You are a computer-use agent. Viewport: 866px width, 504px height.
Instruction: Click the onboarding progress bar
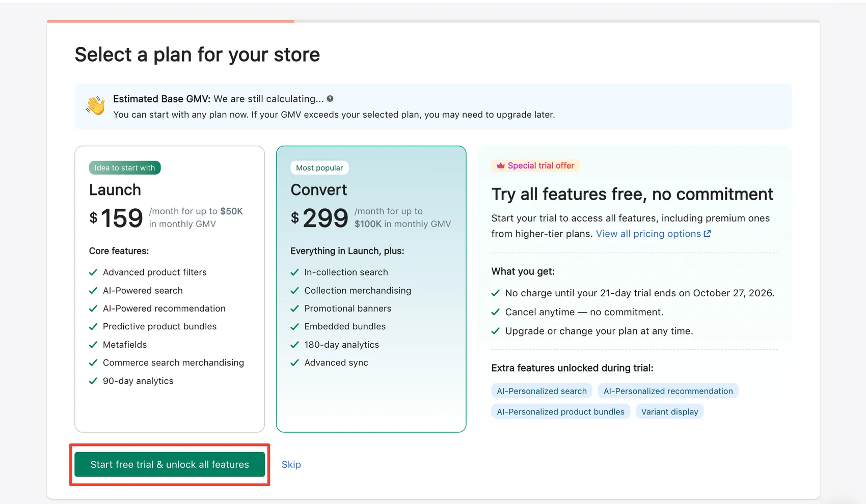[x=433, y=21]
